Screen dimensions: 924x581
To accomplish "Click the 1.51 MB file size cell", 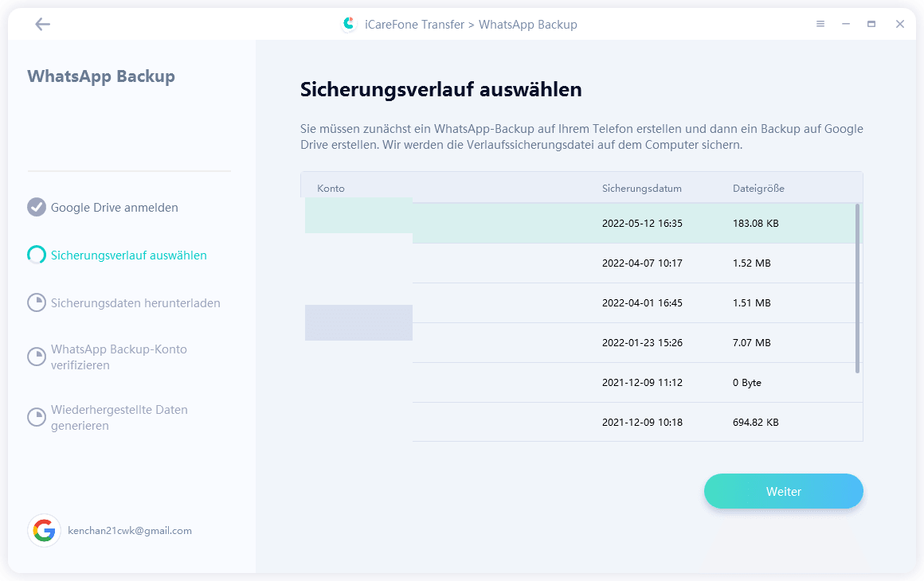I will 751,302.
